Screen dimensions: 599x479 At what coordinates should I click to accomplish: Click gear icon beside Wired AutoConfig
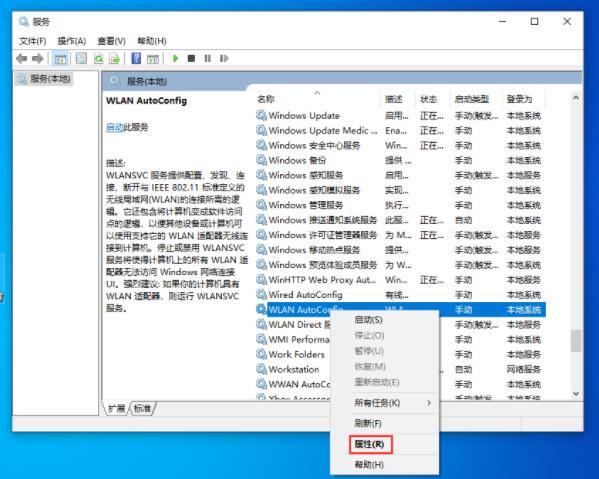(x=261, y=295)
